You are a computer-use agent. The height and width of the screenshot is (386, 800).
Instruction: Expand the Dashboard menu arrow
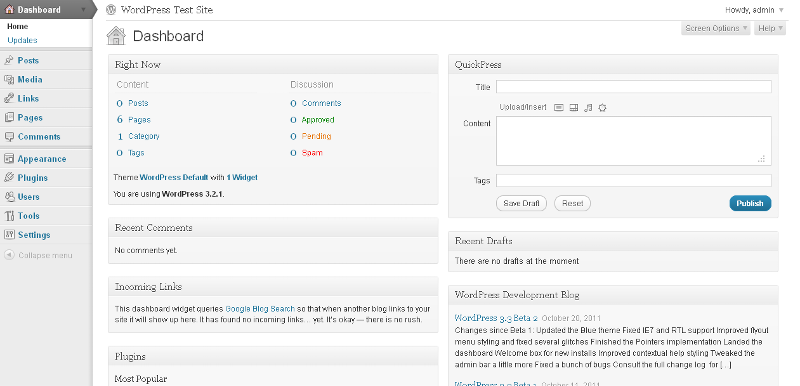point(83,10)
